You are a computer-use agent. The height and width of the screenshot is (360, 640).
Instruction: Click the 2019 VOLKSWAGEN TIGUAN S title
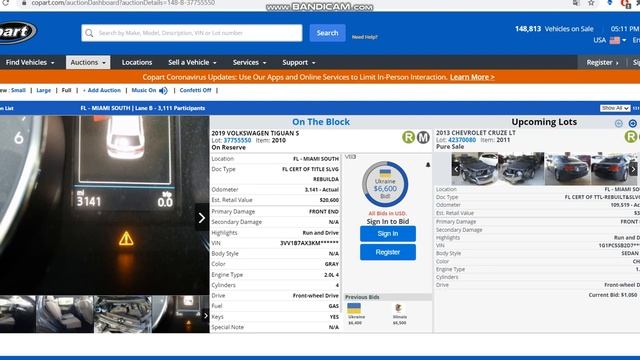click(255, 133)
